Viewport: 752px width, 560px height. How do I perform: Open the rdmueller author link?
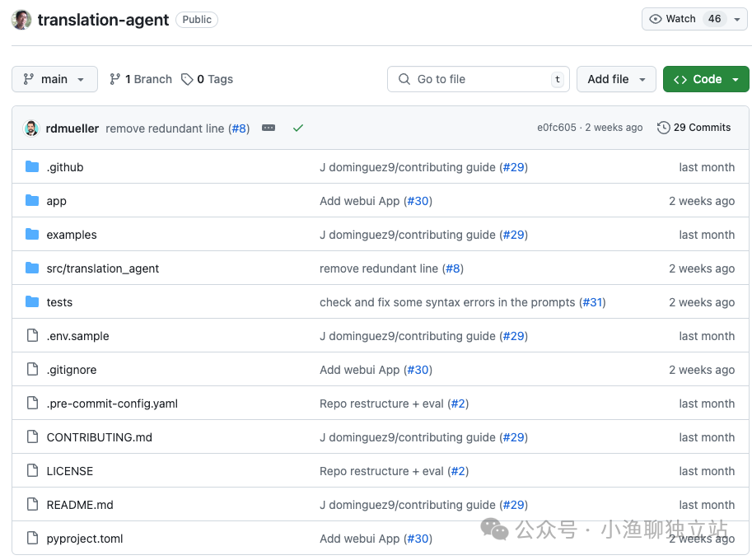tap(72, 128)
